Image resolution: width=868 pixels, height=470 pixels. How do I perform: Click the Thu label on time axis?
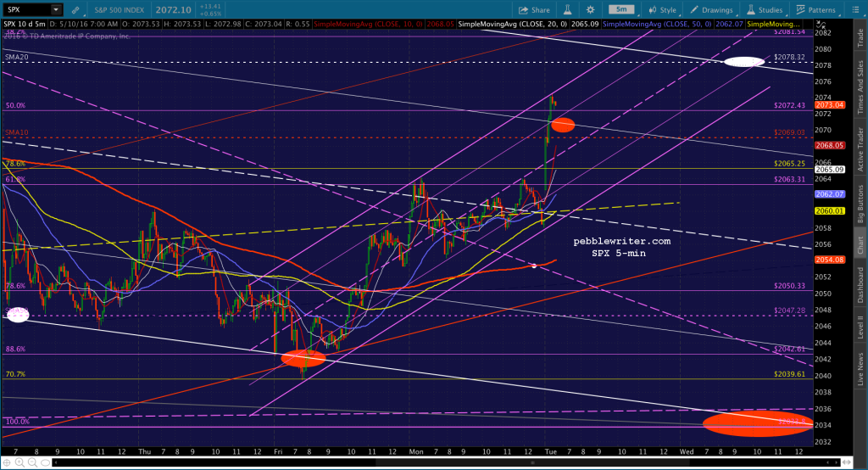(x=144, y=451)
